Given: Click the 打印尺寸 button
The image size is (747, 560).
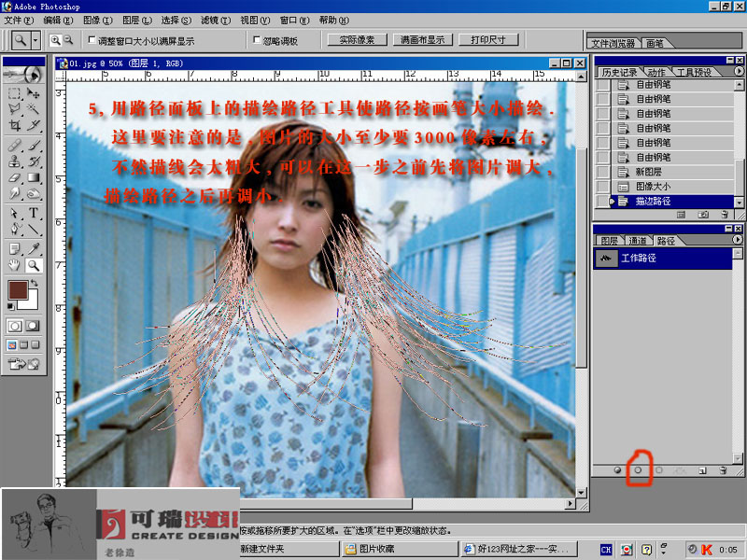Looking at the screenshot, I should [x=488, y=40].
